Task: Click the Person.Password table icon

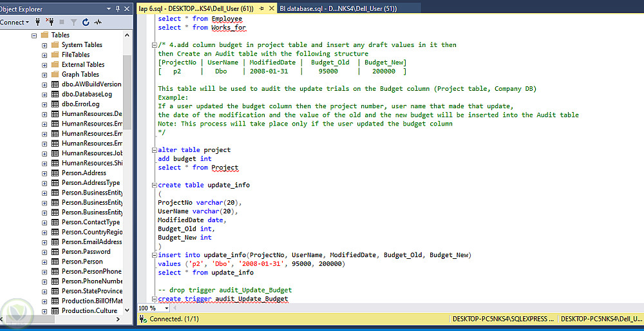Action: pos(55,252)
